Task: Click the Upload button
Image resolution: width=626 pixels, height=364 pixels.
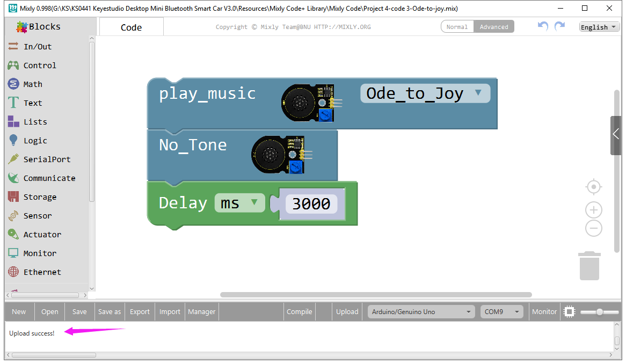Action: (x=347, y=312)
